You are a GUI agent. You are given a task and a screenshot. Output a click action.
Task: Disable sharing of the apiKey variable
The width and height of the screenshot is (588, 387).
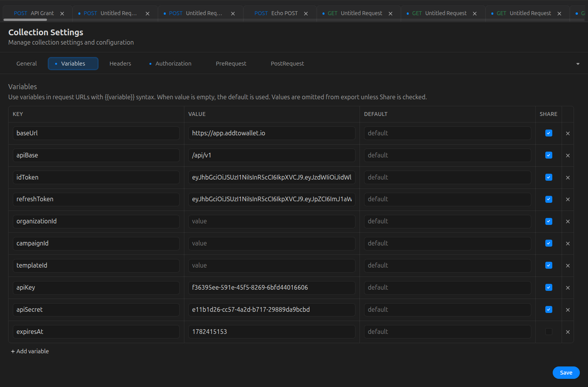point(548,287)
